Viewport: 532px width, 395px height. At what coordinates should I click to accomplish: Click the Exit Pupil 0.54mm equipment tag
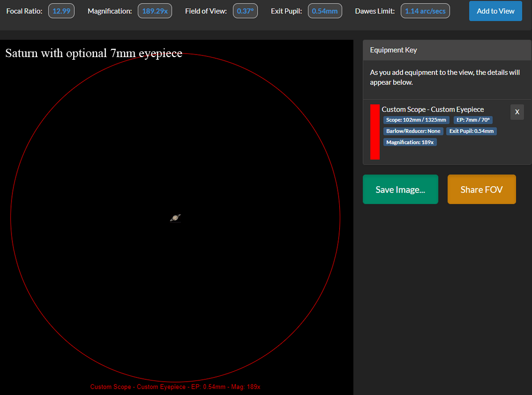(x=471, y=131)
